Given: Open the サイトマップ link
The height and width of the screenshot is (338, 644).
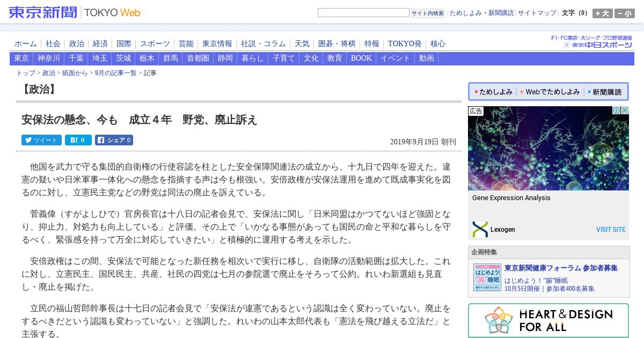Looking at the screenshot, I should point(537,13).
